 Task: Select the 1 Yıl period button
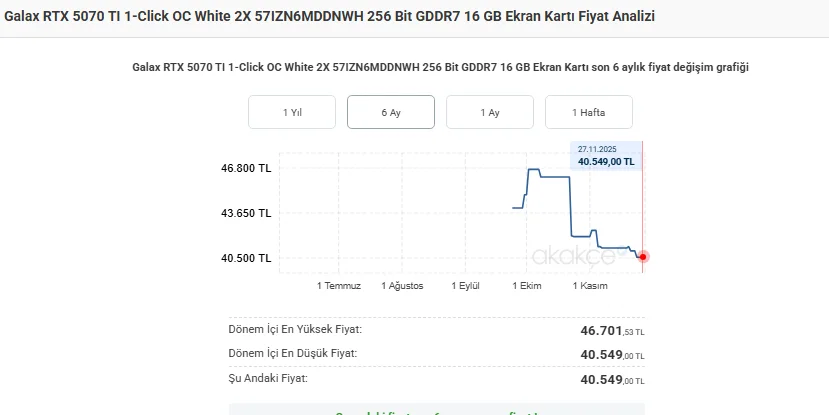tap(292, 112)
